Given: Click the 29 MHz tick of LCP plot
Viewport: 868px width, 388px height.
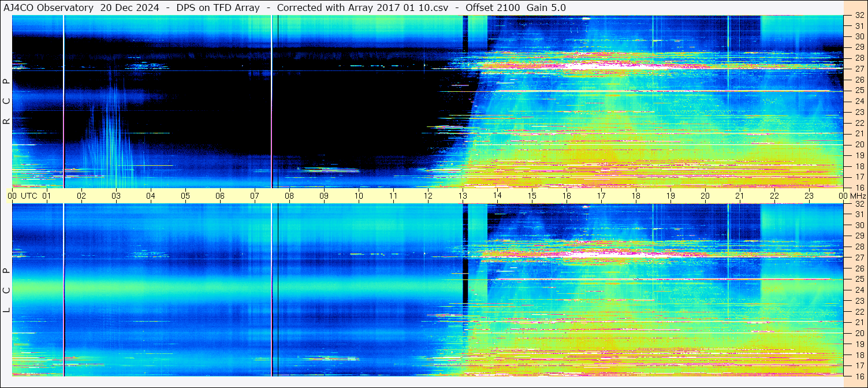Looking at the screenshot, I should point(859,236).
